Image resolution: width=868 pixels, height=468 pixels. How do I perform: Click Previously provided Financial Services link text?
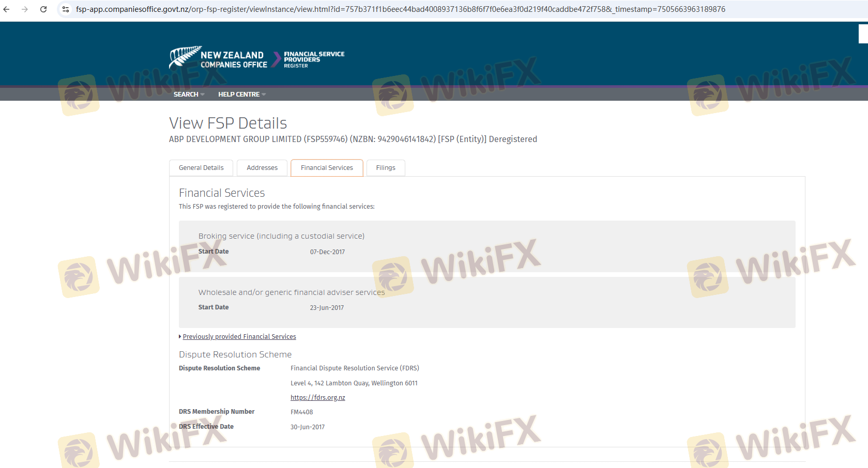[x=239, y=337]
